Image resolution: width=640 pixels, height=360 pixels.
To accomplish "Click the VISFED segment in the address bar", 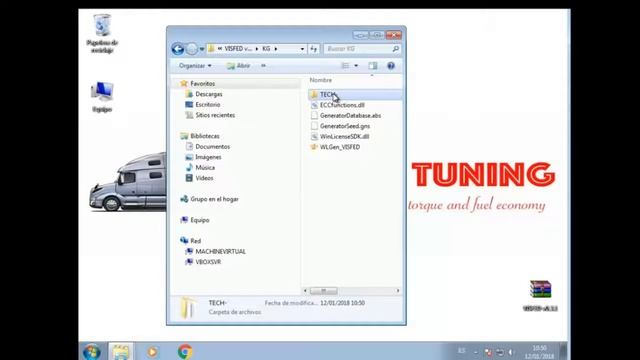I will (x=238, y=49).
